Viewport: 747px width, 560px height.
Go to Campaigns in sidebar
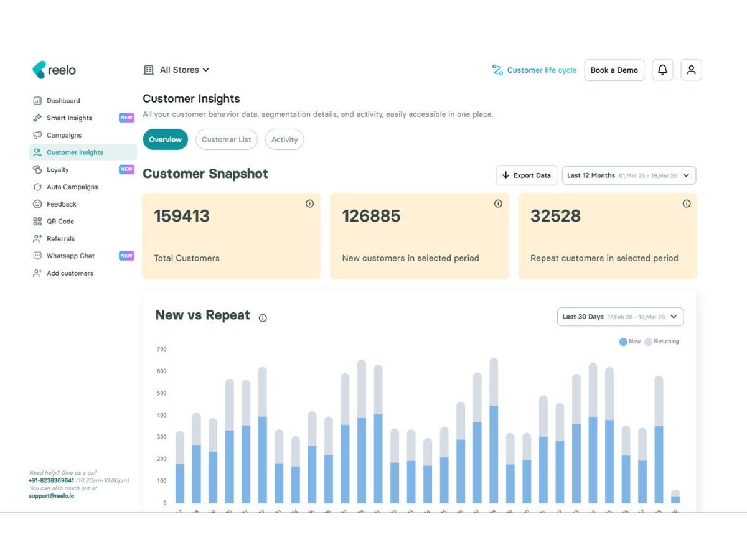(83, 135)
